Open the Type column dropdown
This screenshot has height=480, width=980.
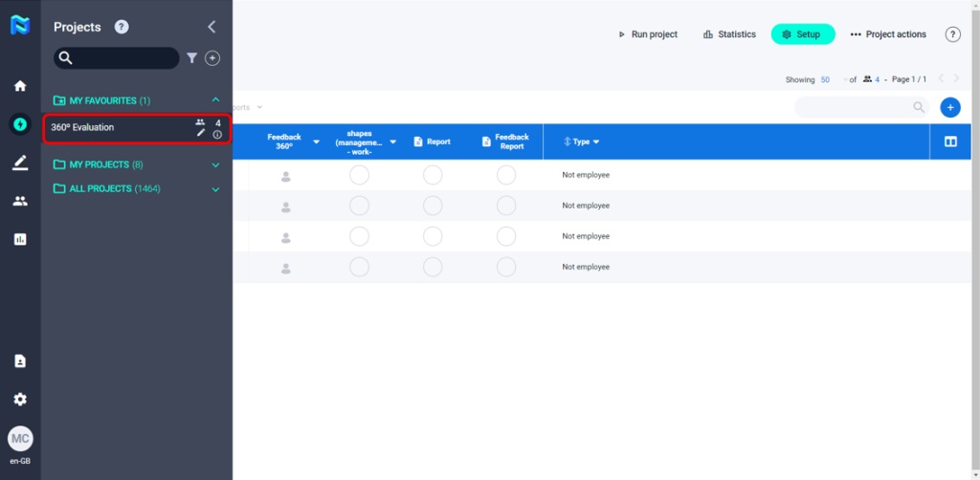596,142
